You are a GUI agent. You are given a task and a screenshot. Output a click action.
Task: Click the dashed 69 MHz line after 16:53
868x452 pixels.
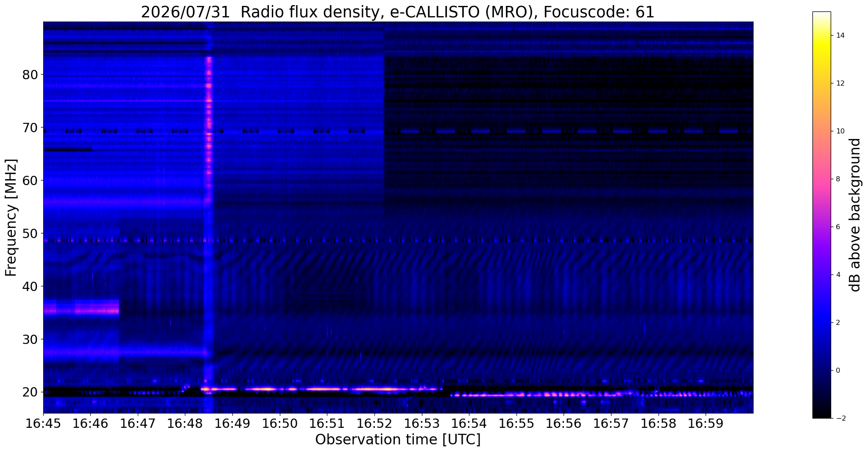pos(568,131)
